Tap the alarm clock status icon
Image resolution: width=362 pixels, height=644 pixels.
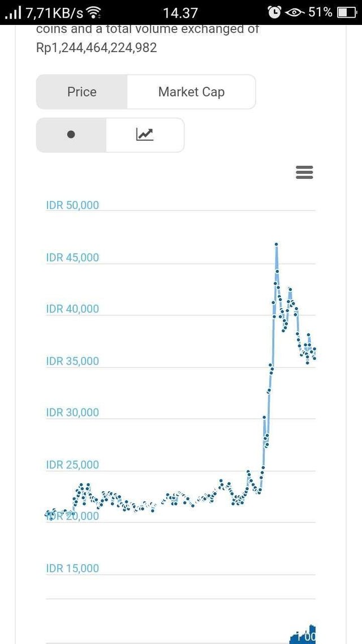[274, 12]
